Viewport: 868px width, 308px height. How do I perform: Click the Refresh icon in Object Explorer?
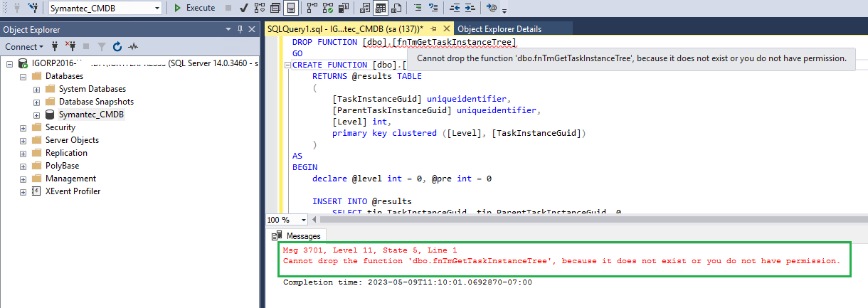pos(117,46)
